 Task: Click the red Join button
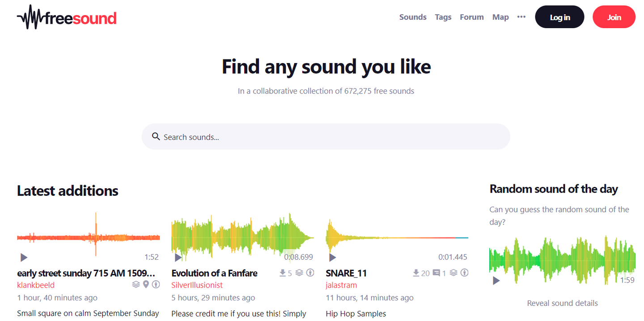tap(614, 17)
